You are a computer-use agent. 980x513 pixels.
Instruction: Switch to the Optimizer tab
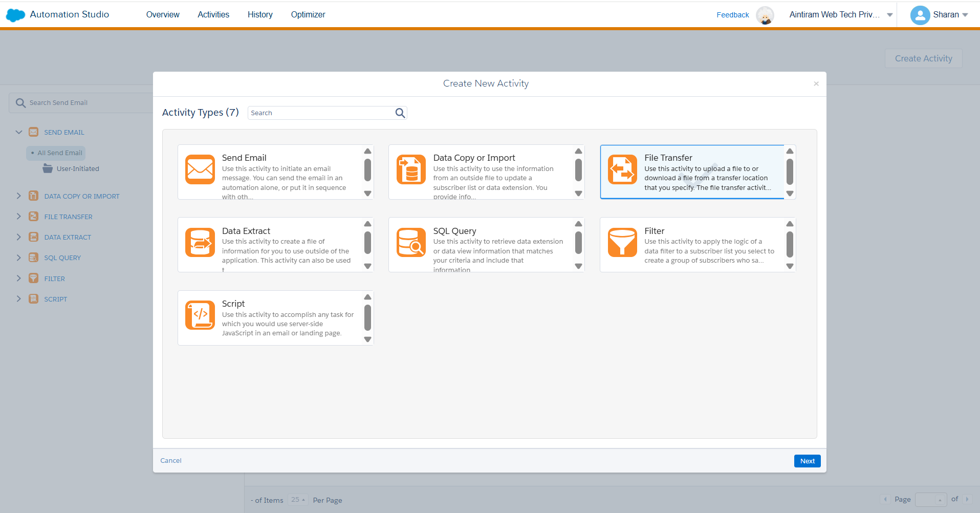click(308, 15)
